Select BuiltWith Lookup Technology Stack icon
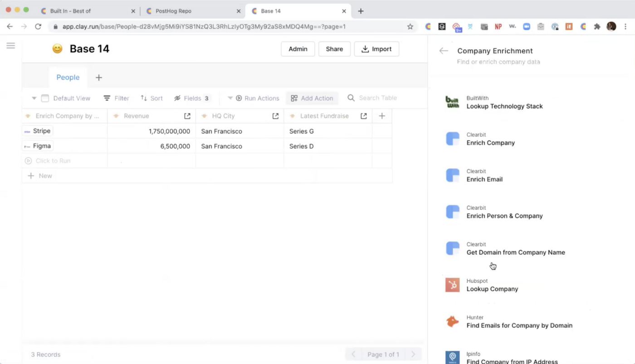Viewport: 635px width, 364px height. 452,102
